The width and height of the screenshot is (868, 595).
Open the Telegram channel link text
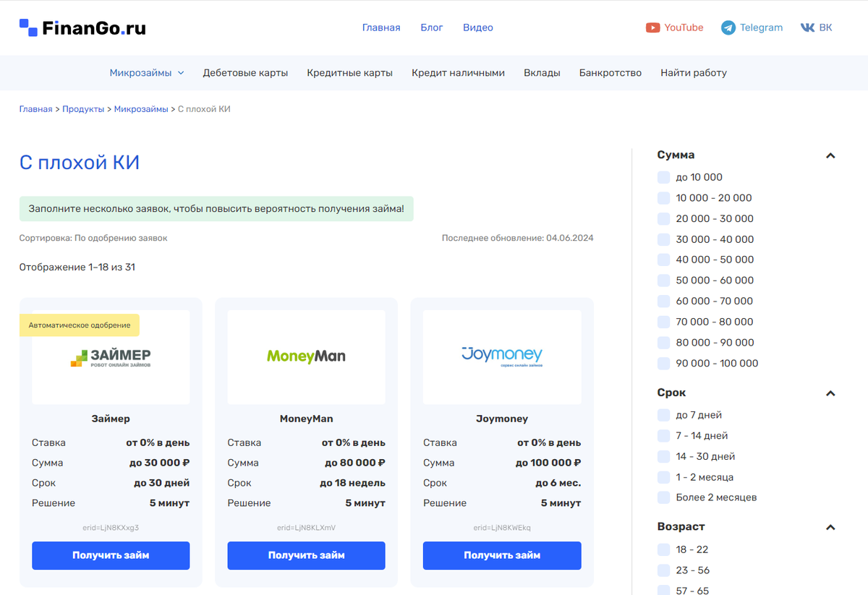tap(761, 27)
